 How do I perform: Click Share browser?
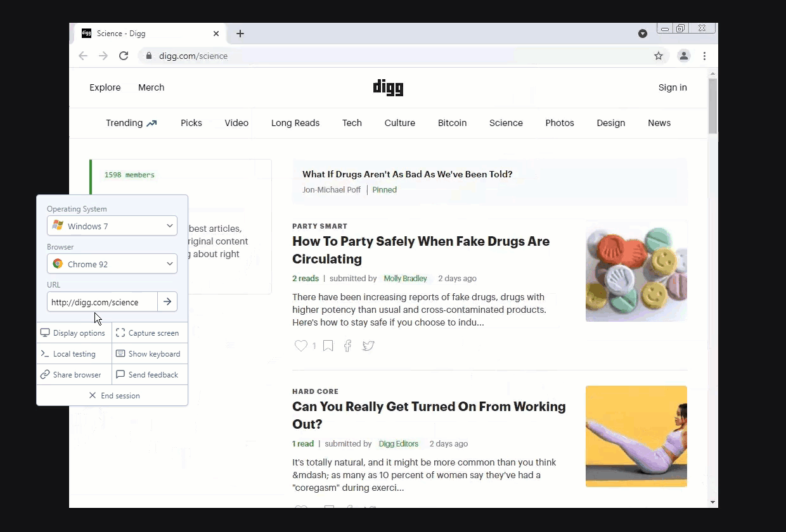pos(74,375)
